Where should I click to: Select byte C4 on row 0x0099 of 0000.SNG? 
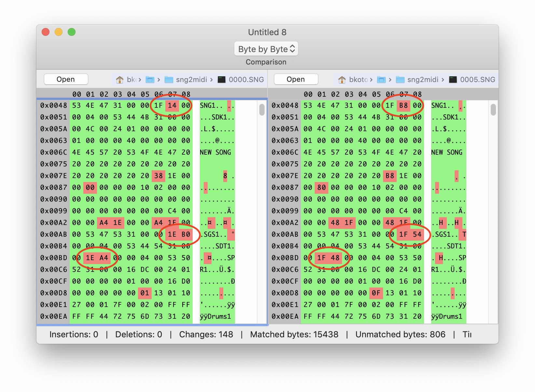pos(172,211)
